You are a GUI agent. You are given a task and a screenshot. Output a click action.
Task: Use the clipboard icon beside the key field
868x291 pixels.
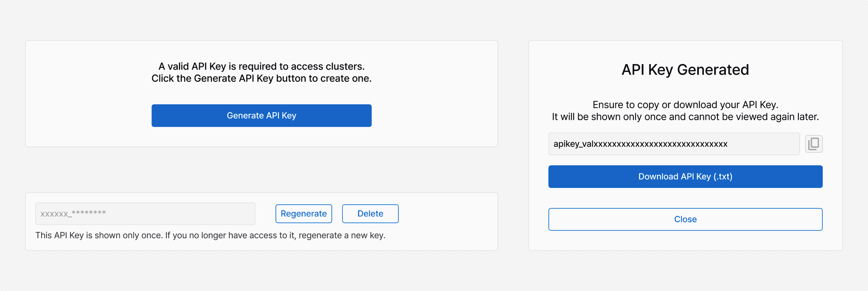click(x=813, y=144)
